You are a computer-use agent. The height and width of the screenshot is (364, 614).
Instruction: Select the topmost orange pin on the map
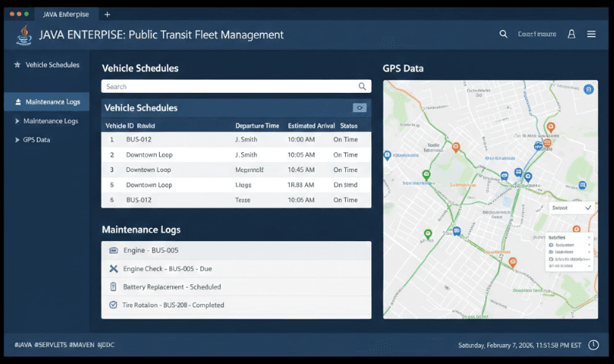[550, 127]
